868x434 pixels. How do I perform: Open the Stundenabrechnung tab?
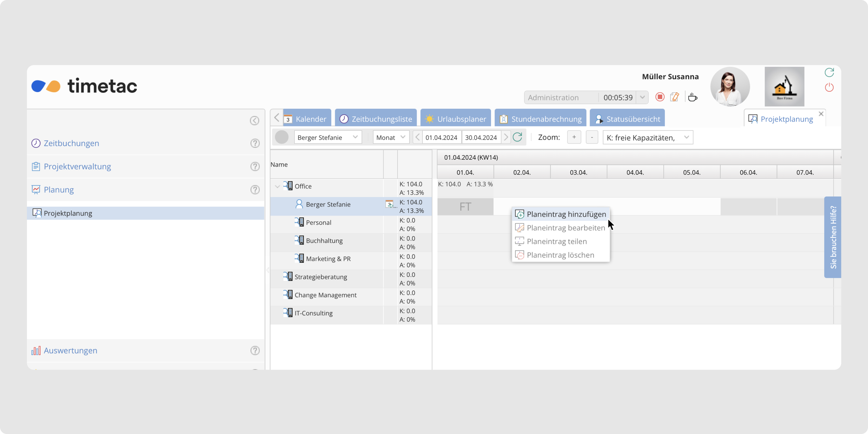[x=541, y=119]
